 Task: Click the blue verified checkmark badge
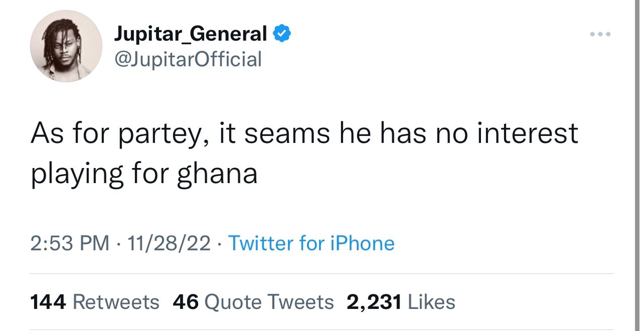click(282, 34)
